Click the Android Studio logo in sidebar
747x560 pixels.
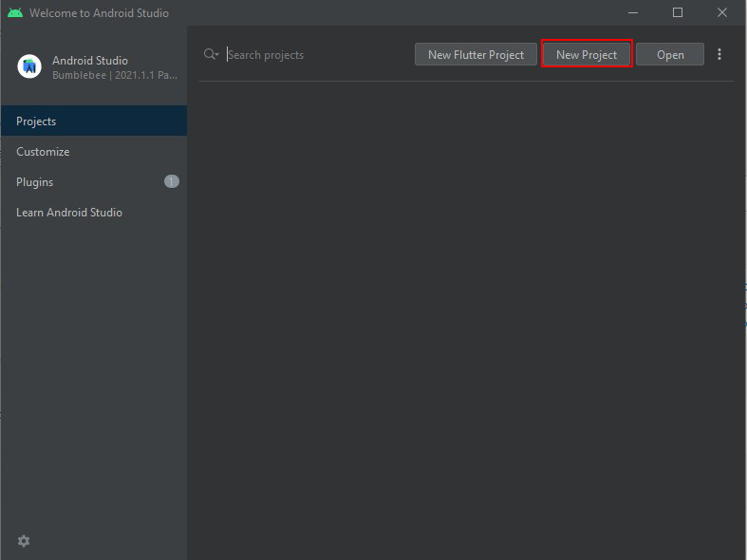tap(29, 66)
